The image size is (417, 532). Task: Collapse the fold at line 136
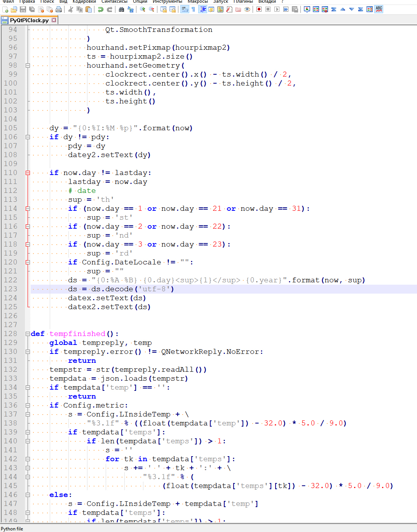pos(28,405)
